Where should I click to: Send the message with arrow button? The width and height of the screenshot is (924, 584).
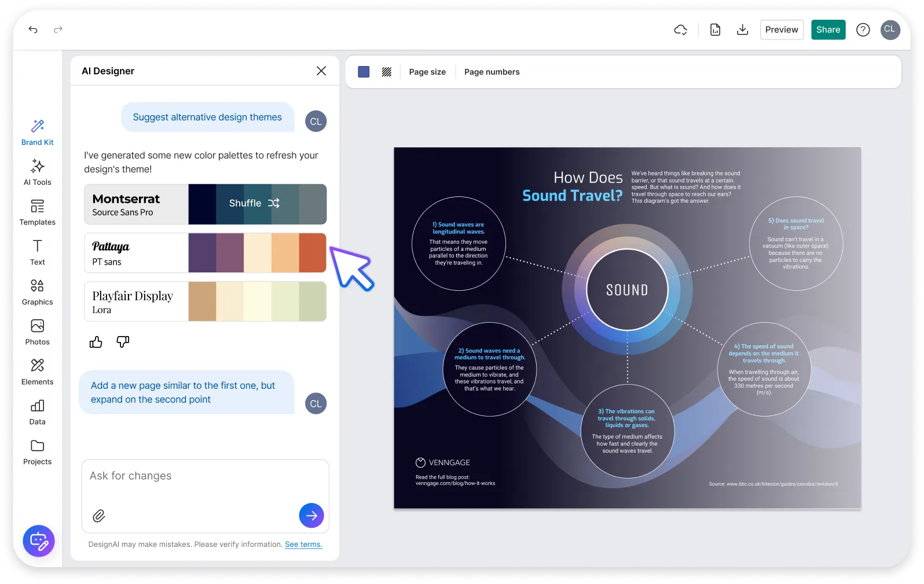pyautogui.click(x=311, y=516)
